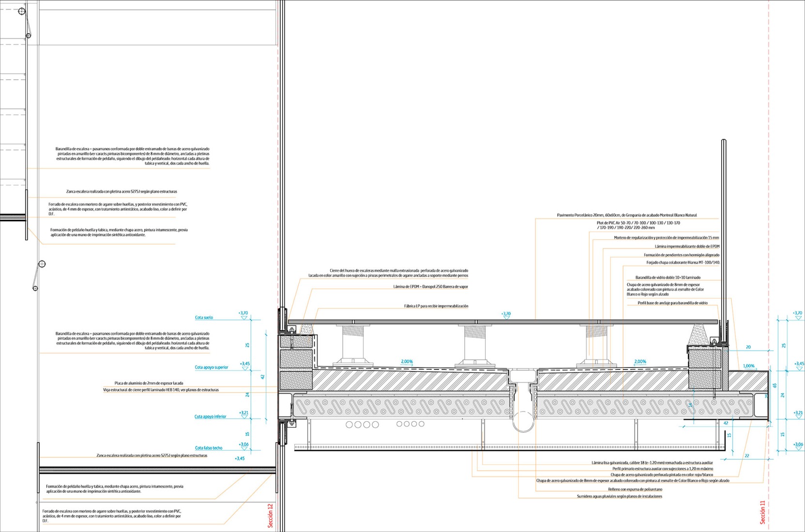805x532 pixels.
Task: Select the Sumidero aguas pluviales annotation
Action: pyautogui.click(x=619, y=496)
